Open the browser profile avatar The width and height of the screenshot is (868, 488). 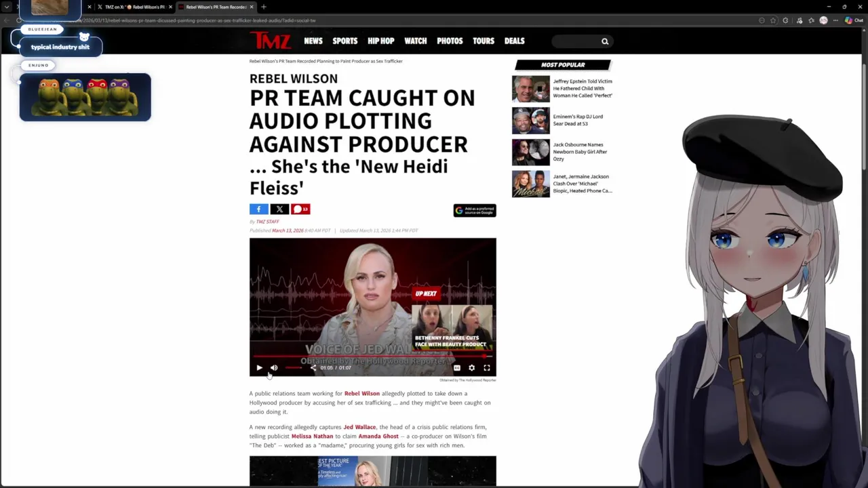(823, 20)
